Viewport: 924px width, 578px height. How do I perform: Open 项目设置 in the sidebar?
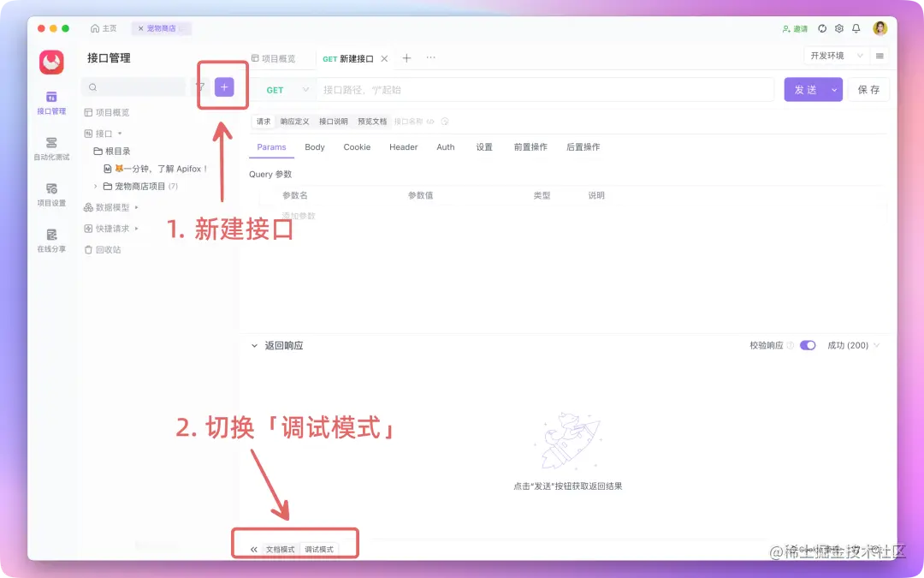click(51, 194)
